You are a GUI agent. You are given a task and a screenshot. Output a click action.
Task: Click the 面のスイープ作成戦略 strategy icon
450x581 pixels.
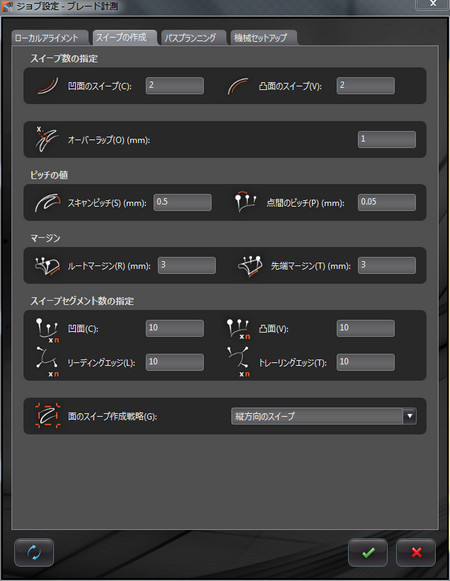click(48, 416)
